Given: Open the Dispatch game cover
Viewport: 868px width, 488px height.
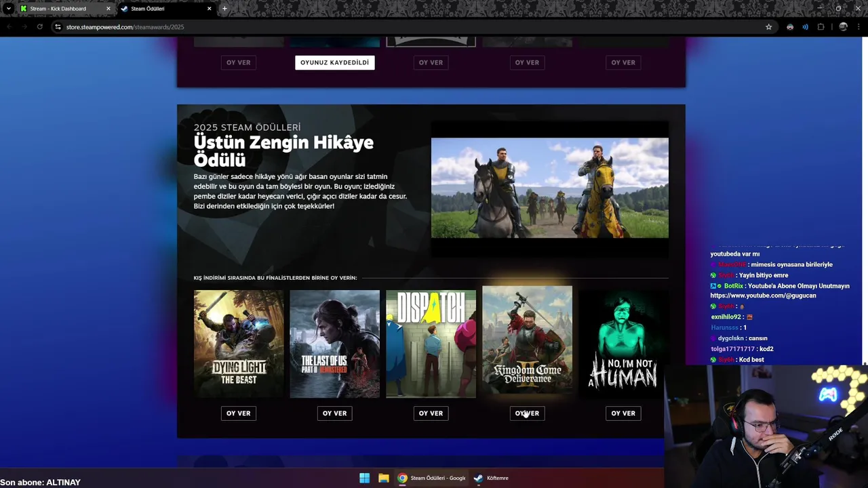Looking at the screenshot, I should click(x=431, y=344).
